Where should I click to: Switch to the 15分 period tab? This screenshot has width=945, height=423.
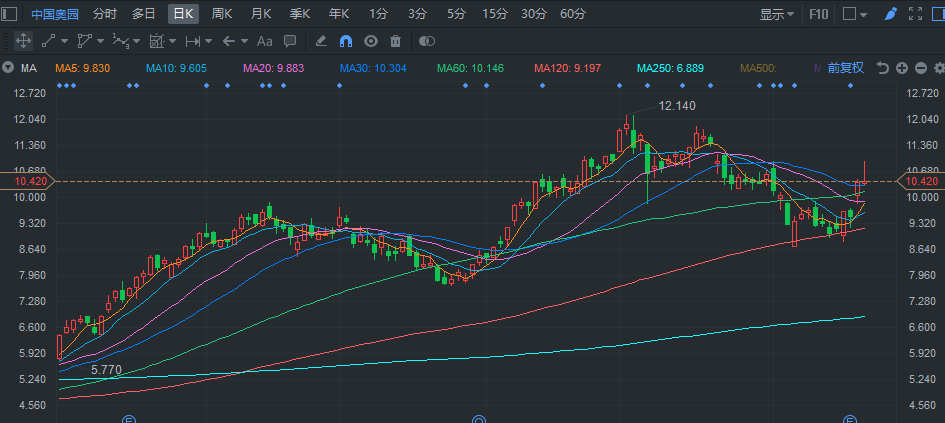click(495, 14)
